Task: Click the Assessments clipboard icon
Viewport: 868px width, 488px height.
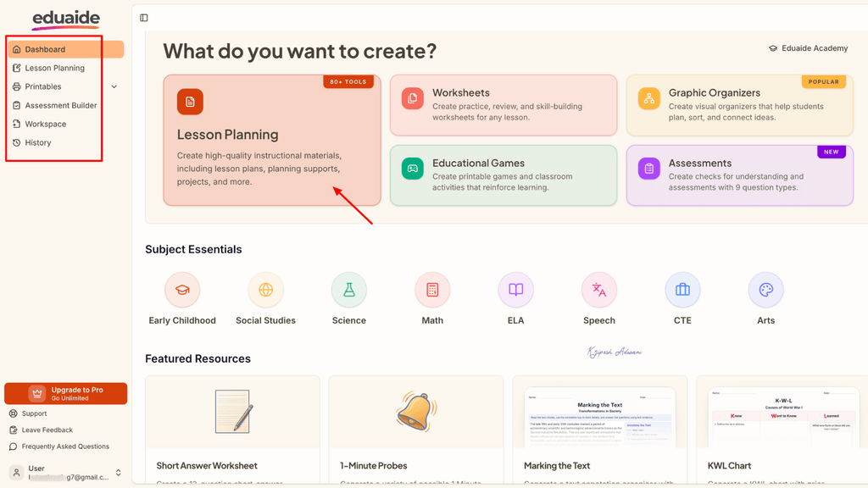Action: coord(648,169)
